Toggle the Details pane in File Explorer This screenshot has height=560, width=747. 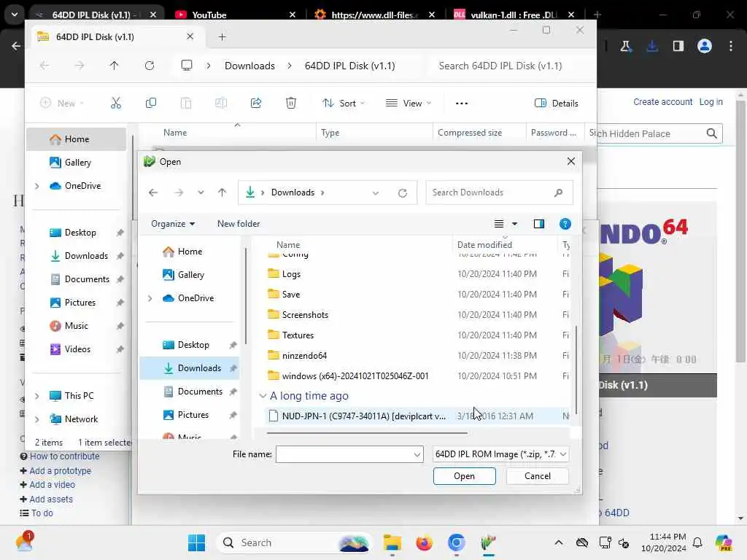(x=556, y=104)
